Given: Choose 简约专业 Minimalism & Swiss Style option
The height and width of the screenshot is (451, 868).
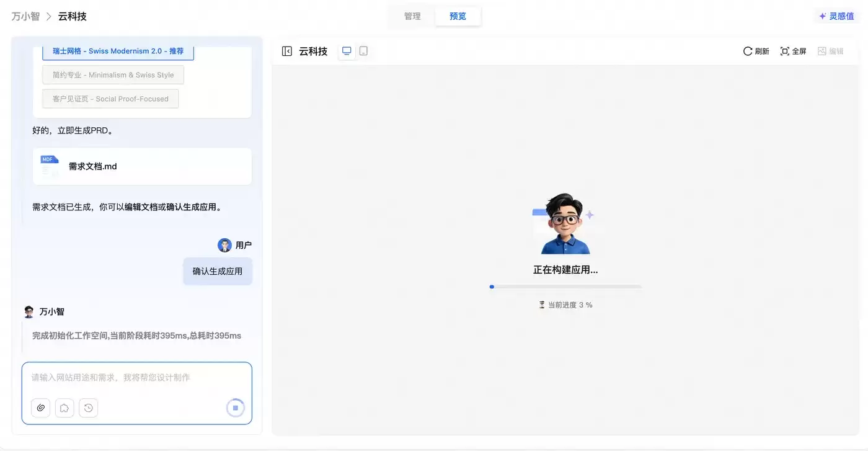Looking at the screenshot, I should 113,75.
